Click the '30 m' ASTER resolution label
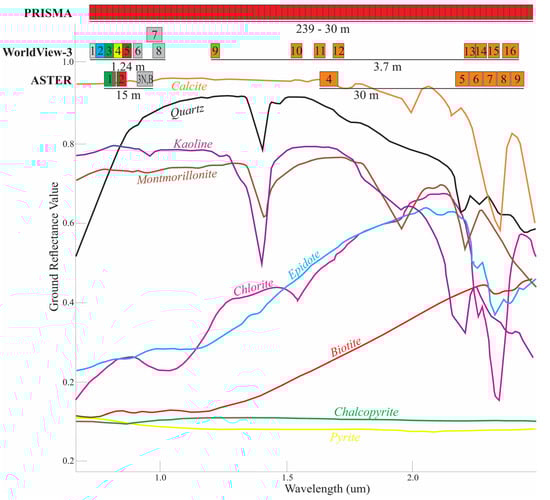Viewport: 550px width, 500px height. pos(366,95)
